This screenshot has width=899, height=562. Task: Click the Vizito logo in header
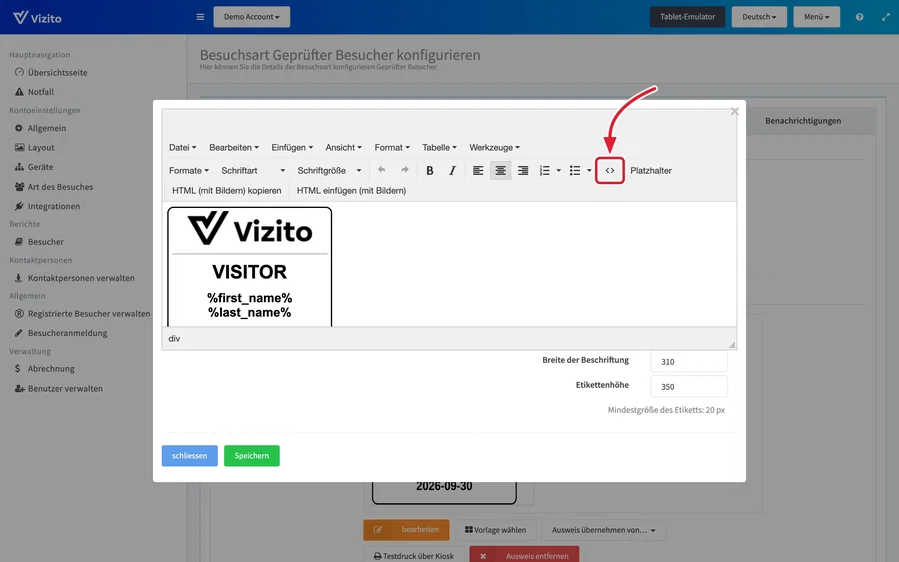click(37, 18)
